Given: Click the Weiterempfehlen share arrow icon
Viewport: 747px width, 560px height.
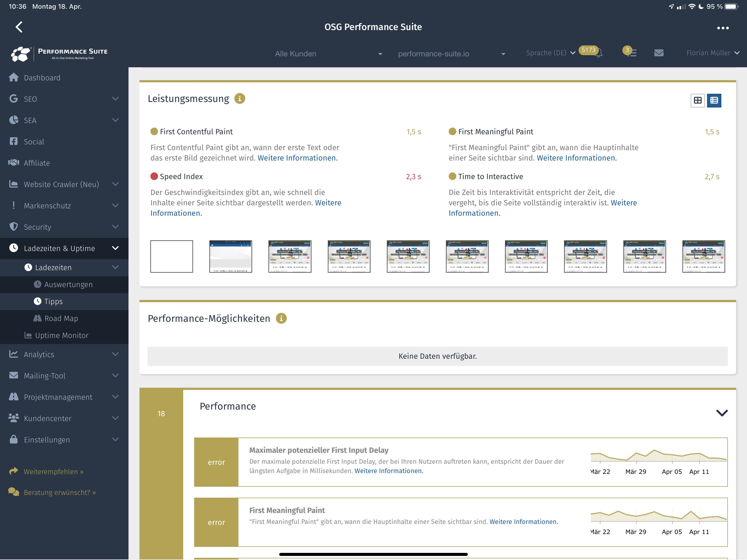Looking at the screenshot, I should [13, 471].
